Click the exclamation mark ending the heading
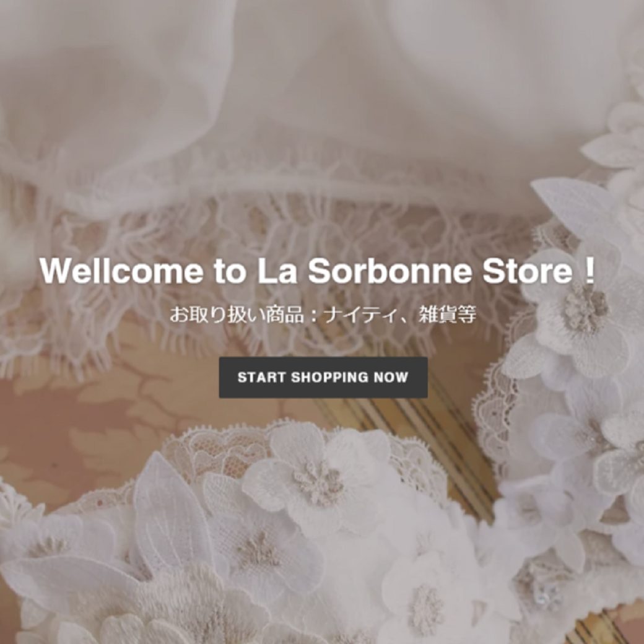 [x=589, y=271]
